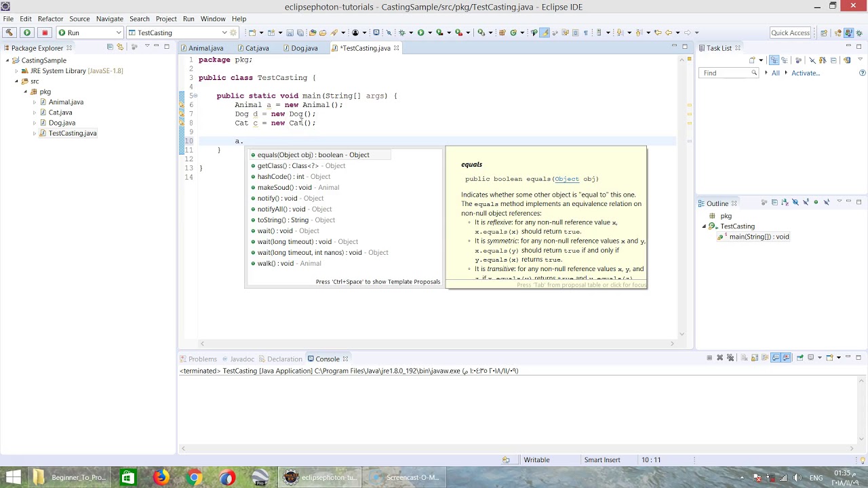Click the Windows Start button

tap(13, 477)
